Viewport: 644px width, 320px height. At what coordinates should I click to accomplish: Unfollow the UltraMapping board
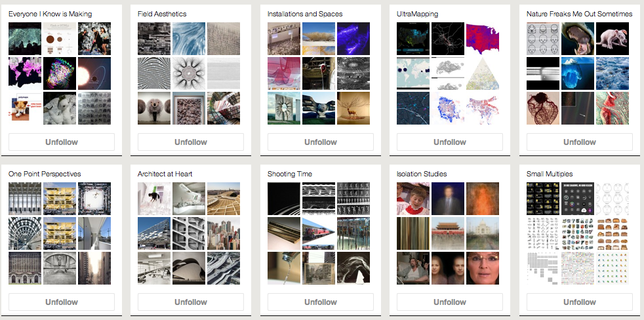450,142
